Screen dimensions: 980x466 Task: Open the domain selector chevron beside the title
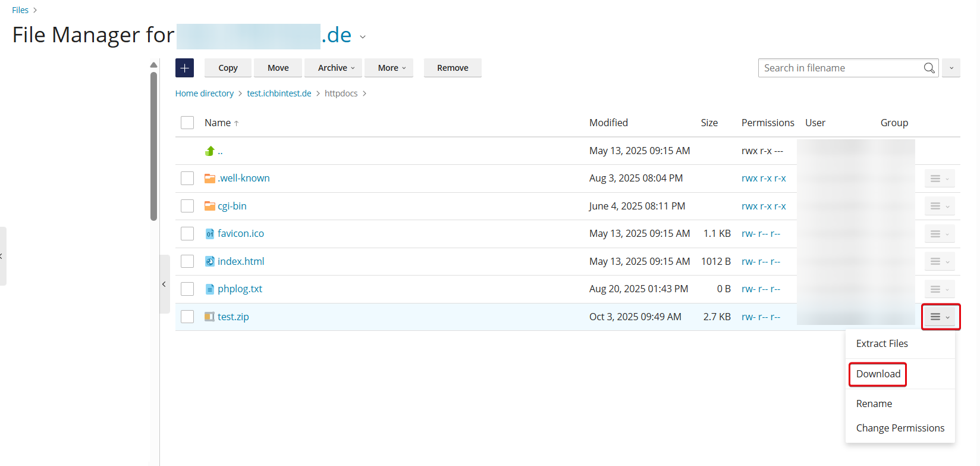363,37
